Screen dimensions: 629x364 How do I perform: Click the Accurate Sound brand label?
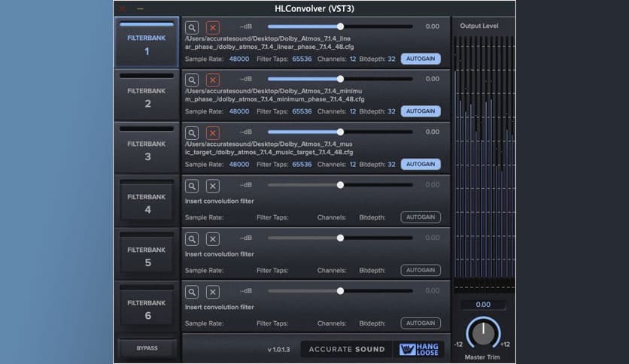click(x=347, y=349)
